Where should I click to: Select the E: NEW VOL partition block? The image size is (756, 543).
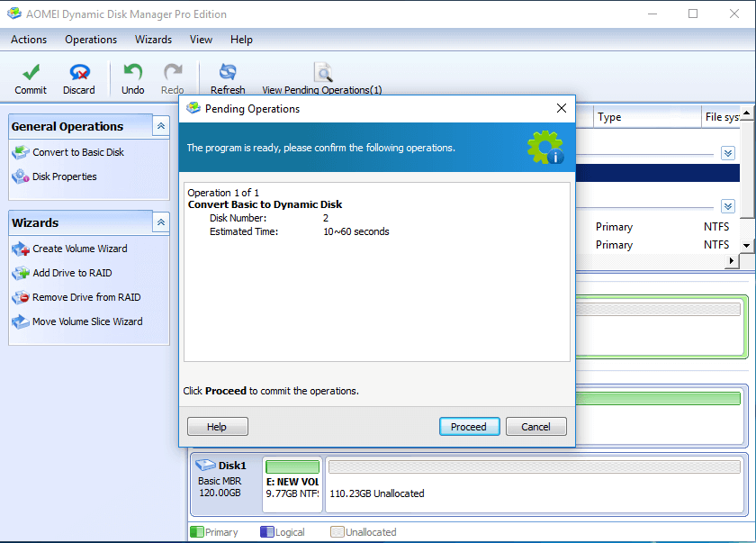292,484
